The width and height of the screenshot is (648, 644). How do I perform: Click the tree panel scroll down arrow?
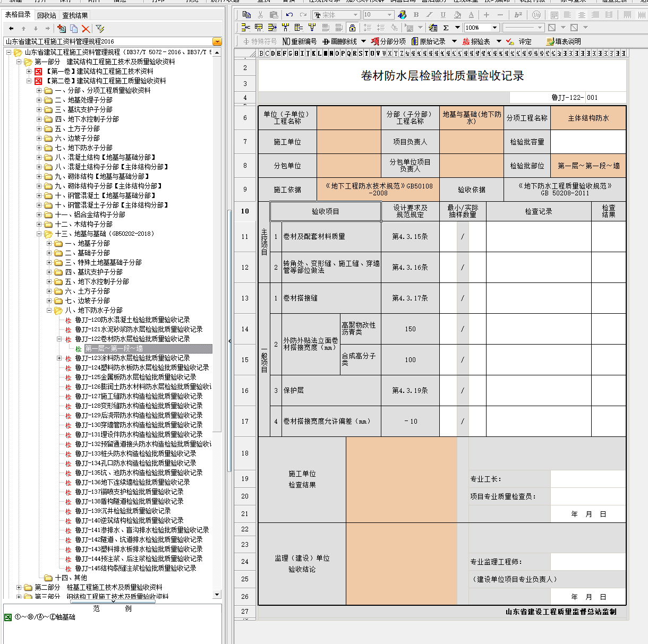tap(217, 595)
